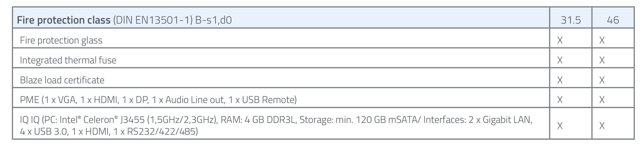Click the X for Integrated thermal fuse 31.5
Viewport: 644px width, 147px height.
click(560, 60)
